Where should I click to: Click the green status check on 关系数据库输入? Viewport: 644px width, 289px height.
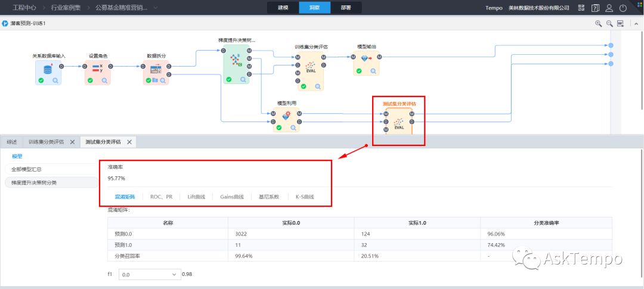(41, 80)
